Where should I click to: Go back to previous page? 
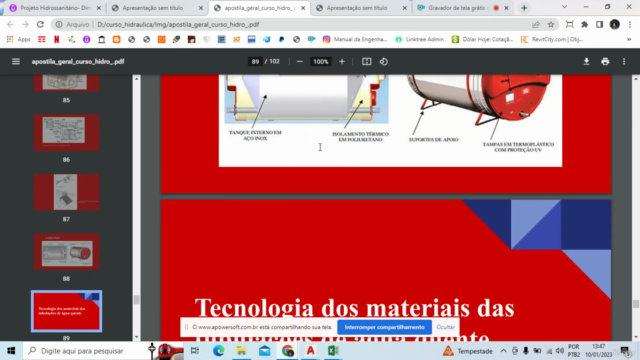click(11, 24)
